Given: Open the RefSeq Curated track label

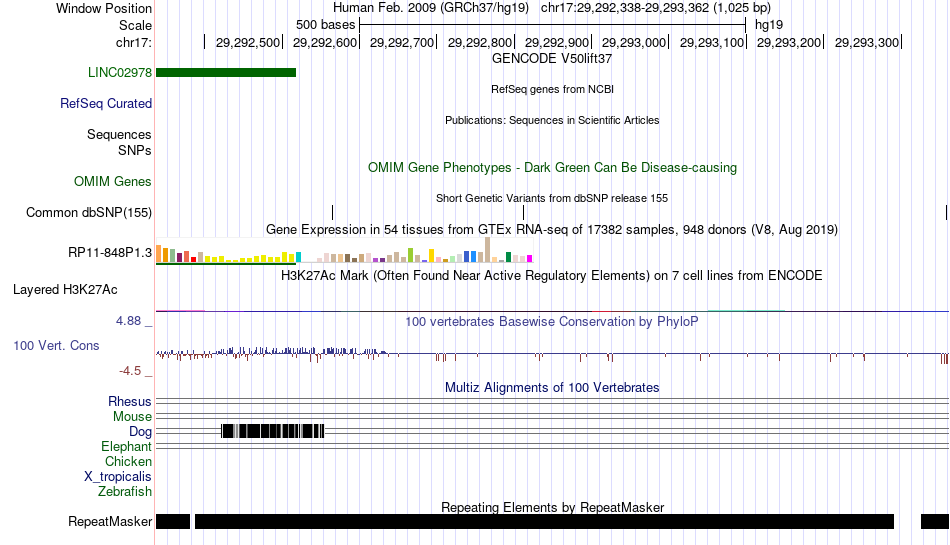Looking at the screenshot, I should click(106, 104).
